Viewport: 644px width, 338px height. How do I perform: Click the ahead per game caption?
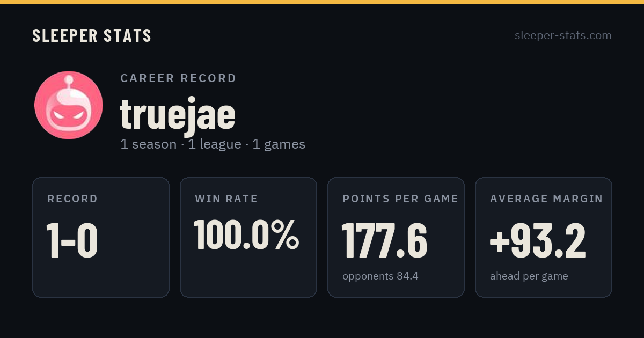point(529,276)
